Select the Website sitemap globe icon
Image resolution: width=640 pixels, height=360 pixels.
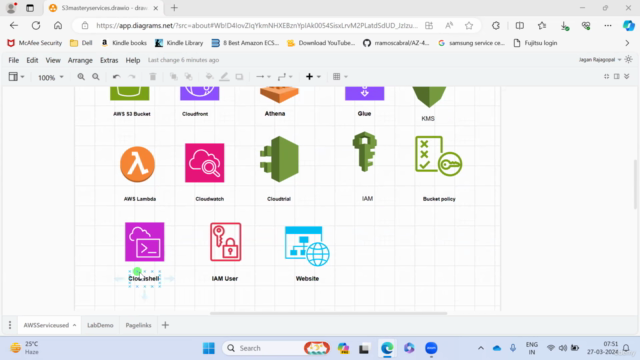(x=307, y=246)
